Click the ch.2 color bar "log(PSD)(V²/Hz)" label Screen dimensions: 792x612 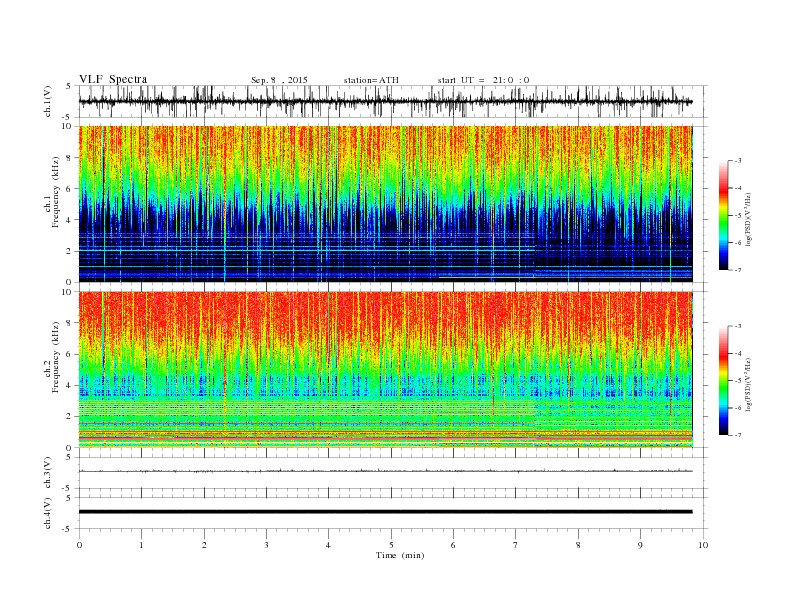(748, 385)
